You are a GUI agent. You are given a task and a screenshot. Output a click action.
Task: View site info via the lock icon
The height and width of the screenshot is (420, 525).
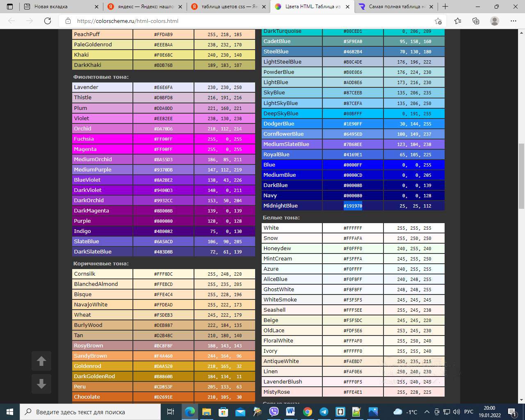point(68,21)
